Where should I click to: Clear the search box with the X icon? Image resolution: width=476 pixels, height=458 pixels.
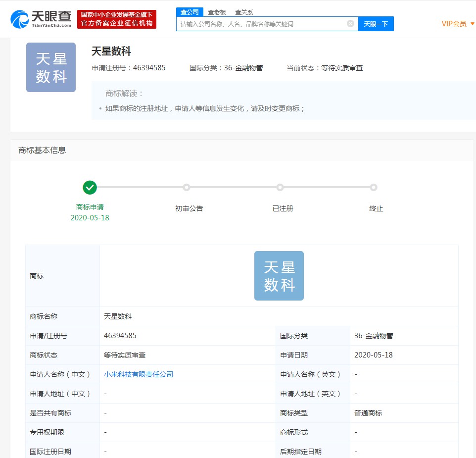350,24
